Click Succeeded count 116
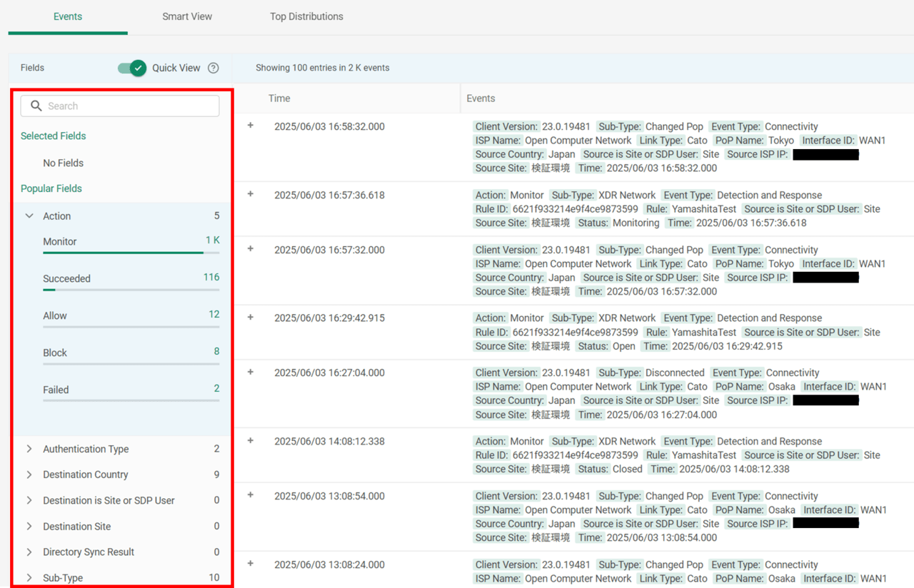The height and width of the screenshot is (588, 914). click(211, 278)
